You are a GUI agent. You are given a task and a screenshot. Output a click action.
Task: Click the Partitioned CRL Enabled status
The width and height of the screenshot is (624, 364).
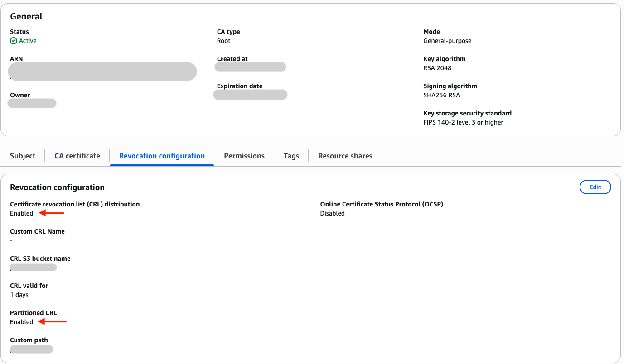[21, 321]
